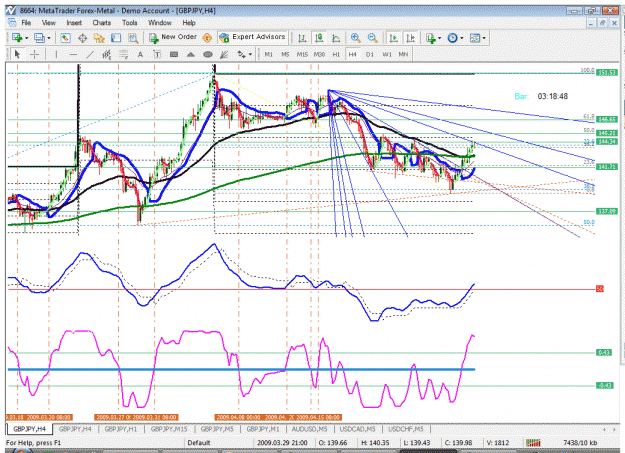Switch to the GBPJPY,H1 chart tab
The height and width of the screenshot is (453, 625).
[x=121, y=429]
